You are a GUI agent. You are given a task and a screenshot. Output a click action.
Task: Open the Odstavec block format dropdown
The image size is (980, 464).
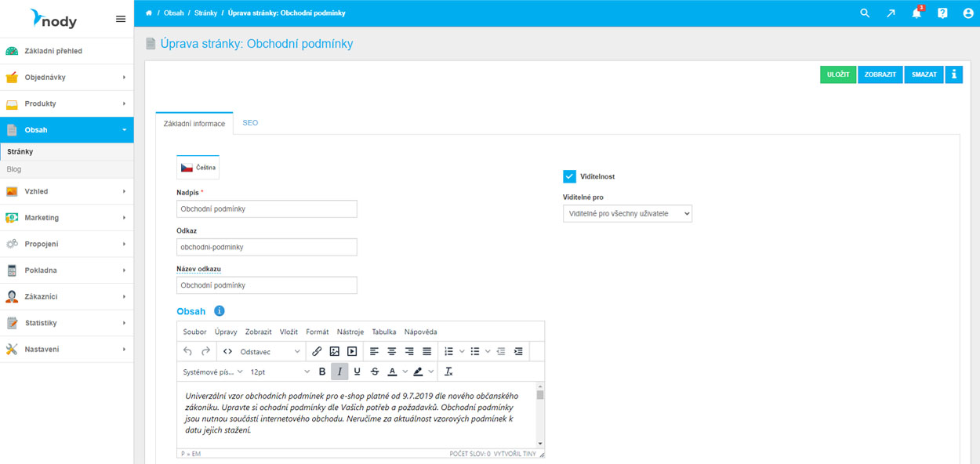pos(270,352)
